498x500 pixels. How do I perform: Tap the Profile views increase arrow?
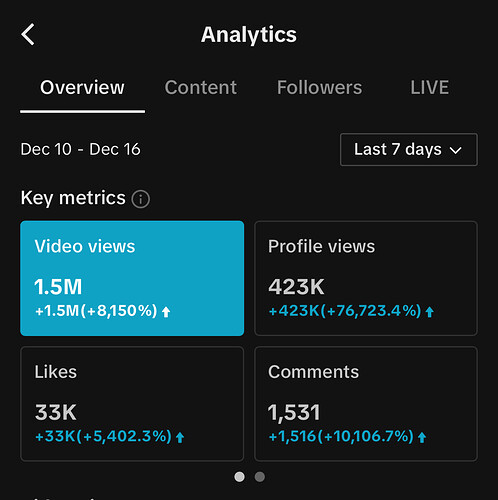430,312
